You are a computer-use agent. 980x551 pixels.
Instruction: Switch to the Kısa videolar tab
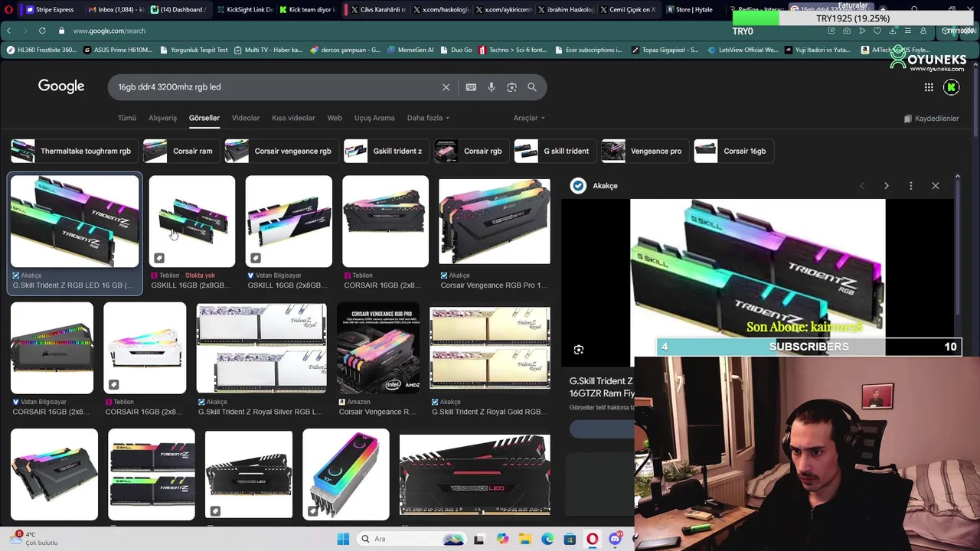point(293,118)
